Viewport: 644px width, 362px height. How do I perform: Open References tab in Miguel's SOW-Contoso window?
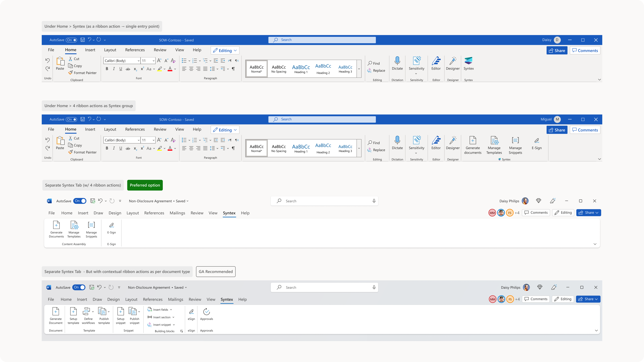click(135, 129)
